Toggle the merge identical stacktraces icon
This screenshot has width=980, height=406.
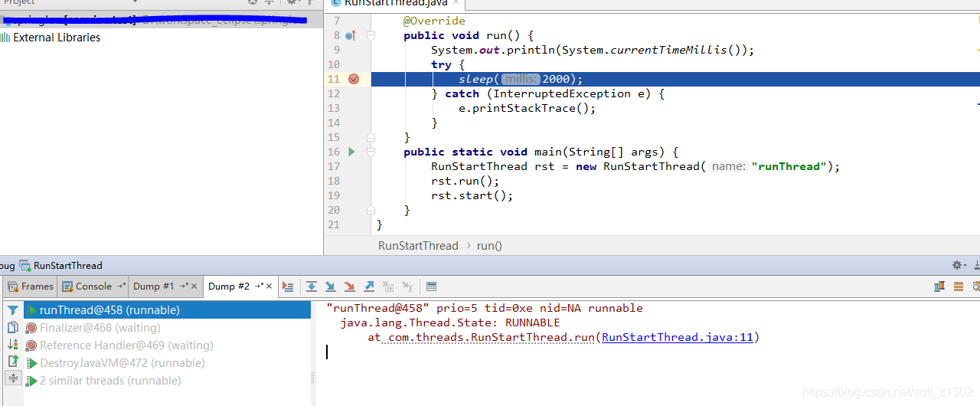[x=13, y=378]
